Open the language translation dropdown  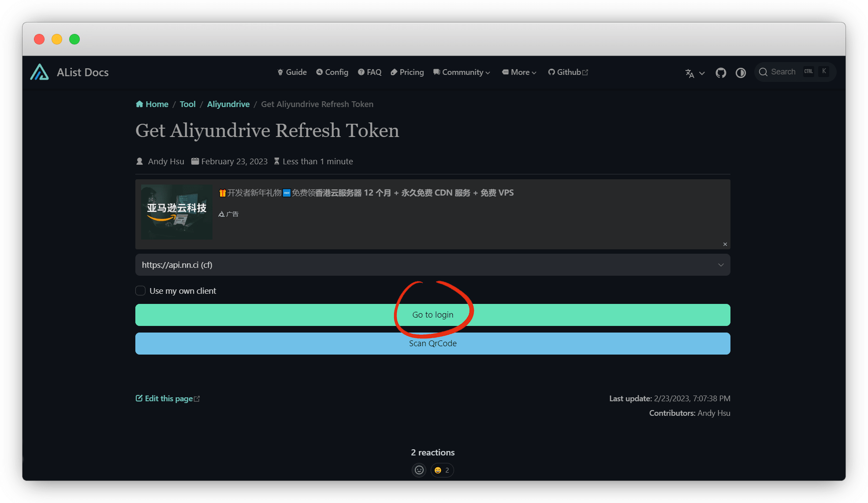click(x=695, y=73)
